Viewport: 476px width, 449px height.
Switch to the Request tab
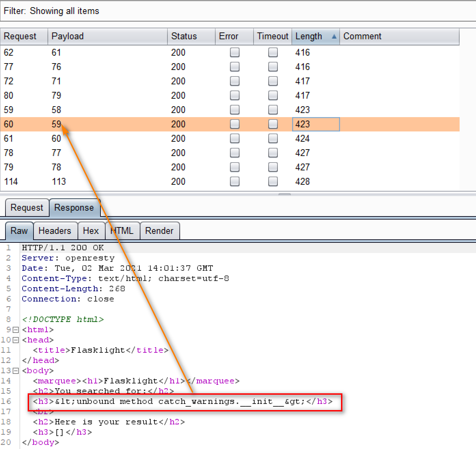click(27, 208)
